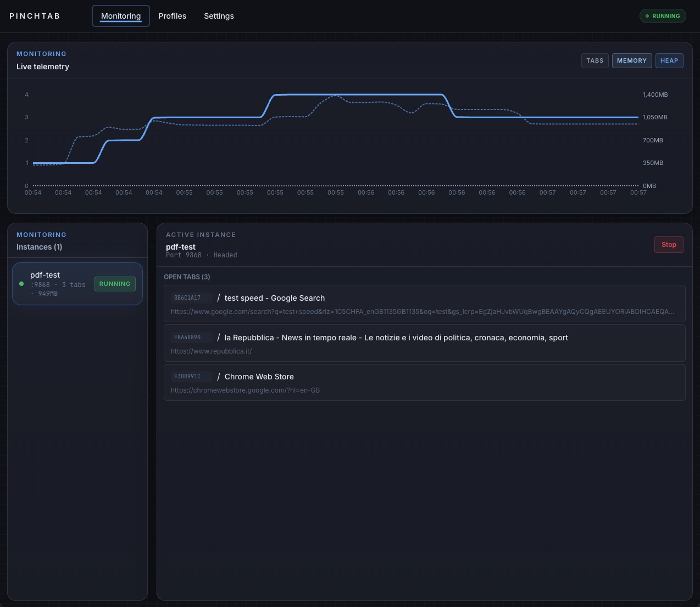
Task: Click the F300991C tab ID badge
Action: pos(190,376)
